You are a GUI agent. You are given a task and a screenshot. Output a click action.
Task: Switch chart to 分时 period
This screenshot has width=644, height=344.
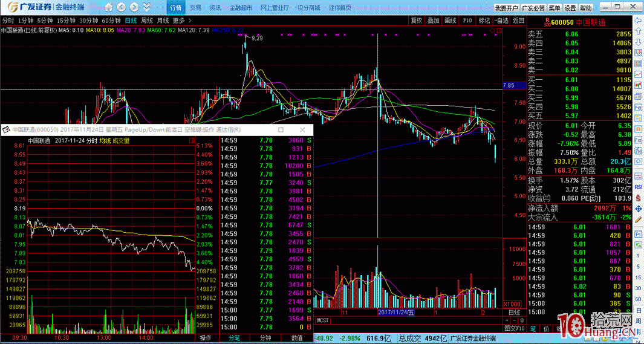7,20
